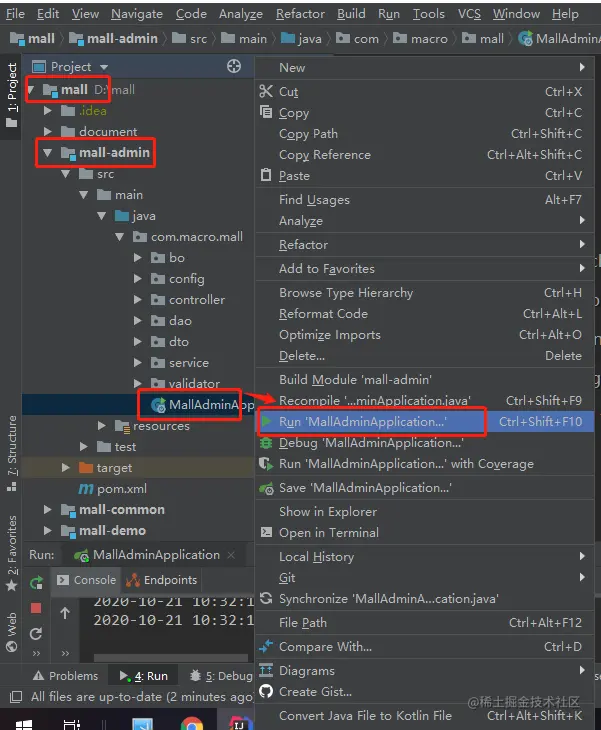Click the tool window toggle icon in status bar
Viewport: 601px width, 730px height.
click(16, 697)
